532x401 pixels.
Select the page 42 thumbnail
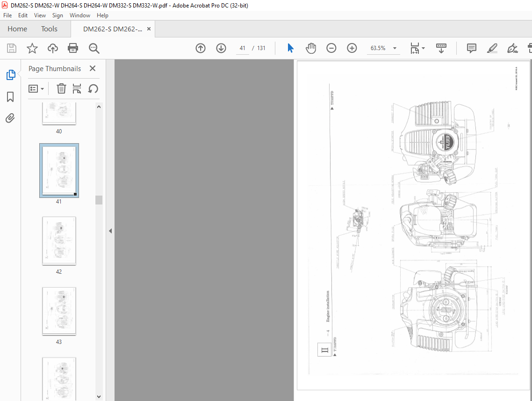click(x=59, y=241)
